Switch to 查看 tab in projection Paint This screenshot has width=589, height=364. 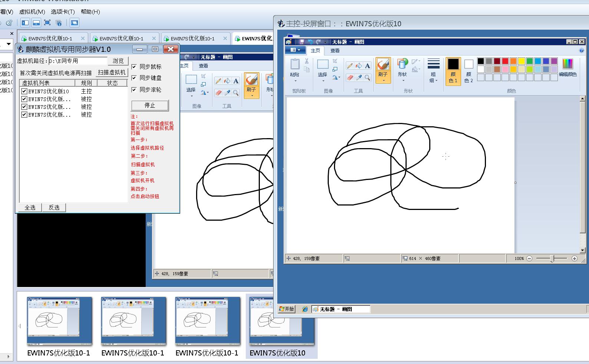[x=335, y=50]
